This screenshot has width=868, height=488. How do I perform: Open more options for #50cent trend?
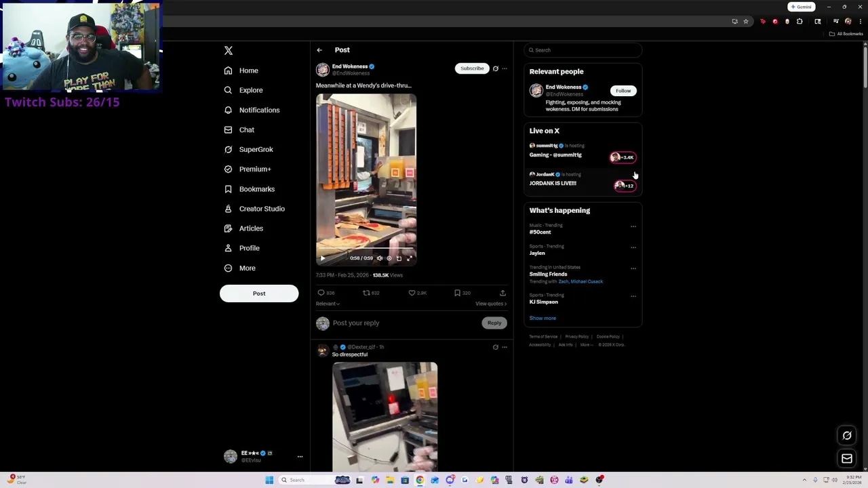(633, 226)
